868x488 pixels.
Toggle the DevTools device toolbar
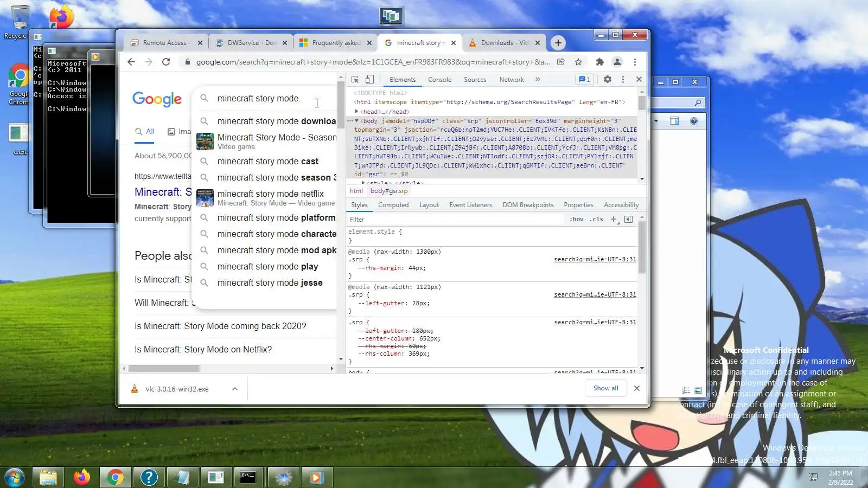(369, 79)
